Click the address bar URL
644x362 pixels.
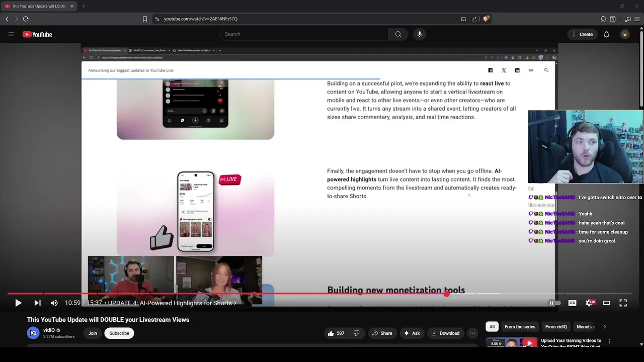pyautogui.click(x=201, y=19)
